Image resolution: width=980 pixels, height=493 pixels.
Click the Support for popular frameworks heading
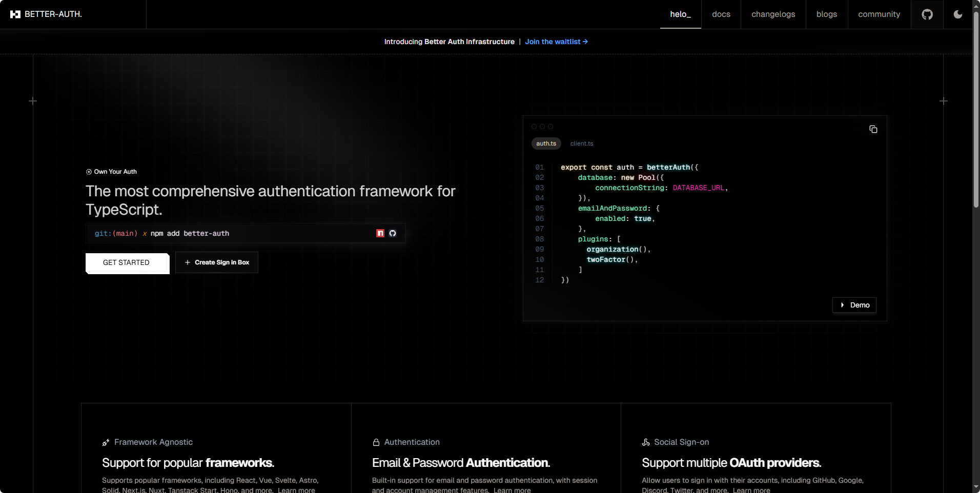click(188, 463)
